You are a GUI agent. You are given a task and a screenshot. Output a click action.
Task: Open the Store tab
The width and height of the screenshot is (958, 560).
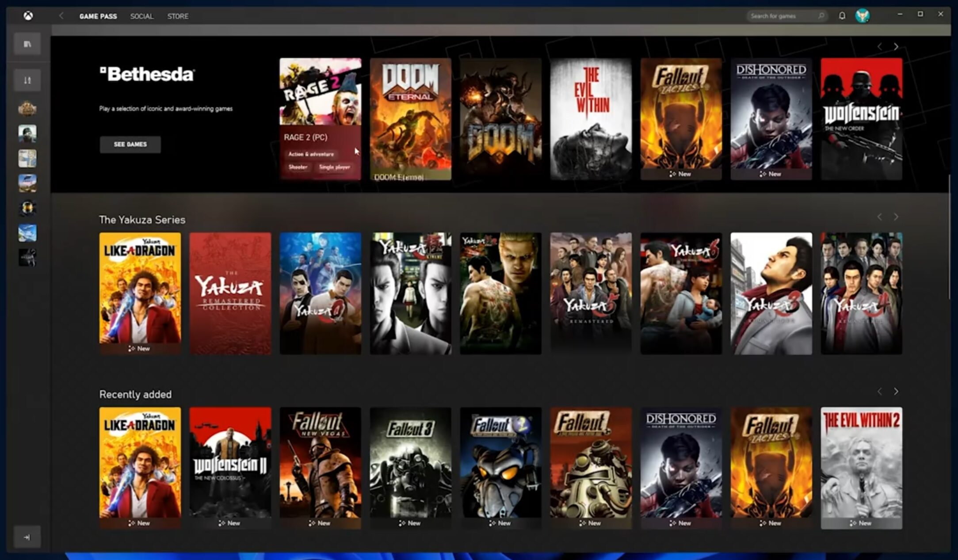pos(178,16)
